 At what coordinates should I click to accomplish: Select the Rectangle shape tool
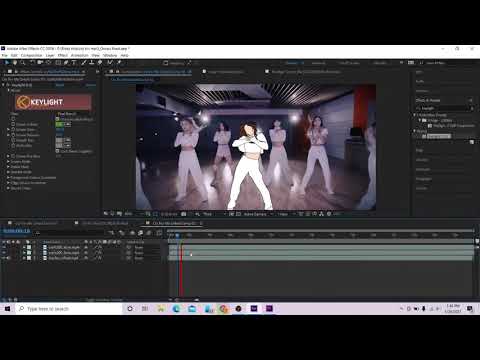[x=58, y=62]
